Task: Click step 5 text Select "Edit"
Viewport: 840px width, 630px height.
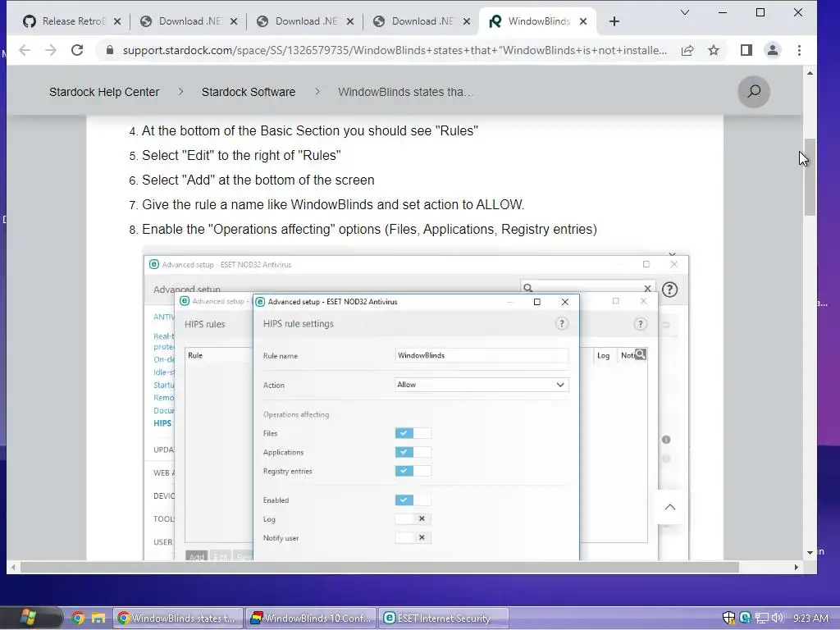Action: tap(241, 155)
